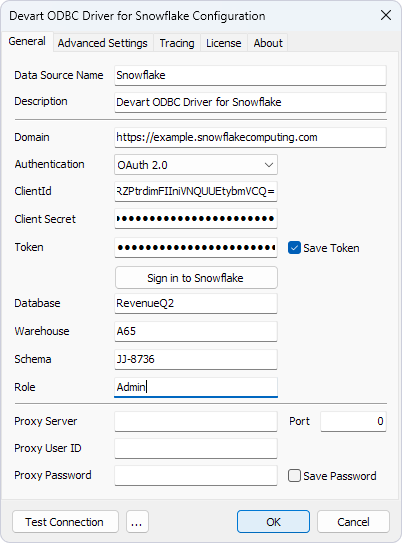402x543 pixels.
Task: Expand the Authentication dropdown
Action: click(x=196, y=165)
